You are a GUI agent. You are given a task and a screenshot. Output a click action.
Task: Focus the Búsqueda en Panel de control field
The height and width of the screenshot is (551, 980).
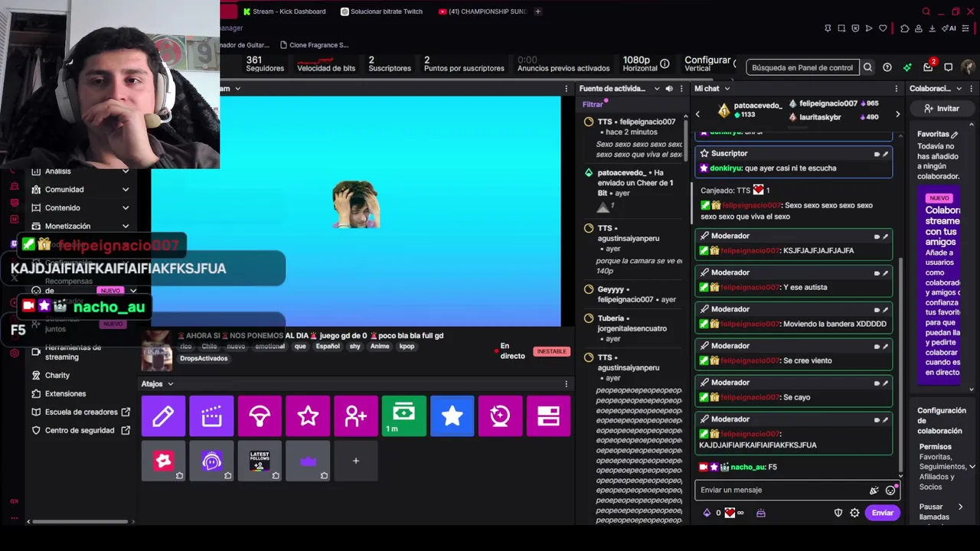(x=802, y=67)
